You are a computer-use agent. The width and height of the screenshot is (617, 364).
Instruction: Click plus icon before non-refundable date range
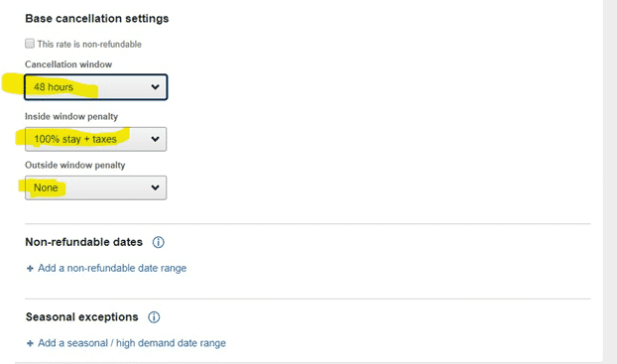pos(30,269)
